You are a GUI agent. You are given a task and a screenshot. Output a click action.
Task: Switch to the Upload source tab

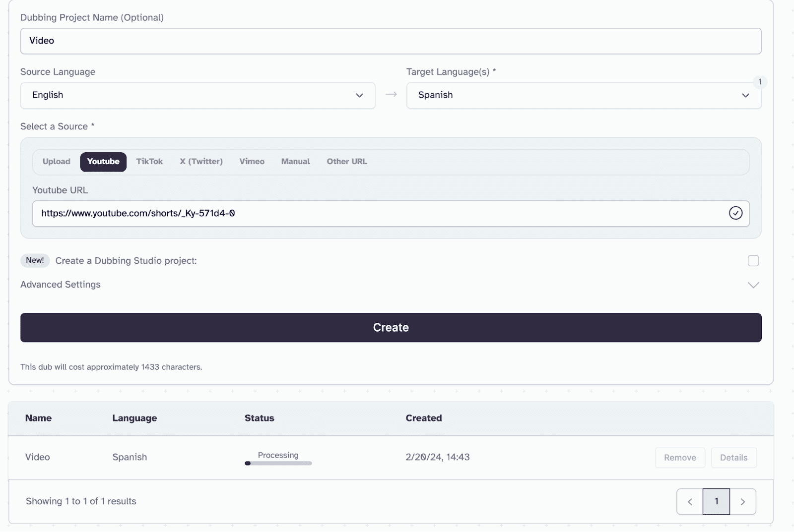tap(57, 162)
